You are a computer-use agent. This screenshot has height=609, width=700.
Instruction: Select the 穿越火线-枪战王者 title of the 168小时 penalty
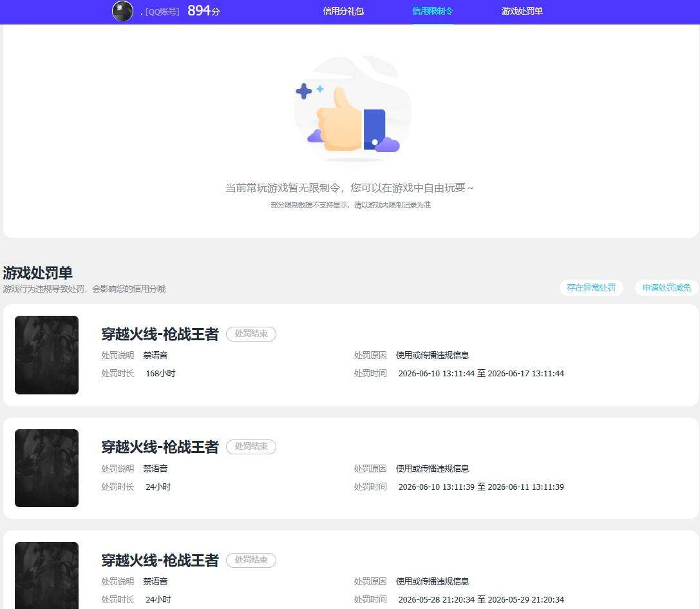[x=160, y=334]
